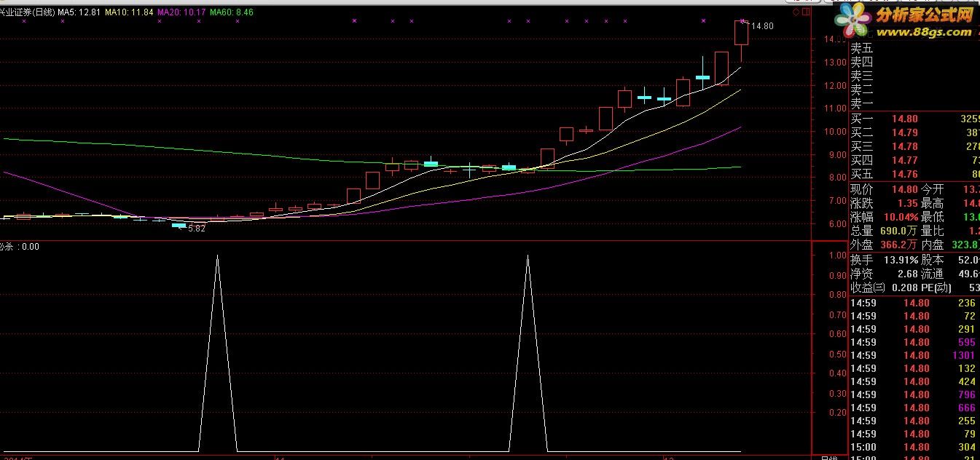This screenshot has height=460, width=980.
Task: Click the MA10: 11.84 indicator label
Action: 129,12
